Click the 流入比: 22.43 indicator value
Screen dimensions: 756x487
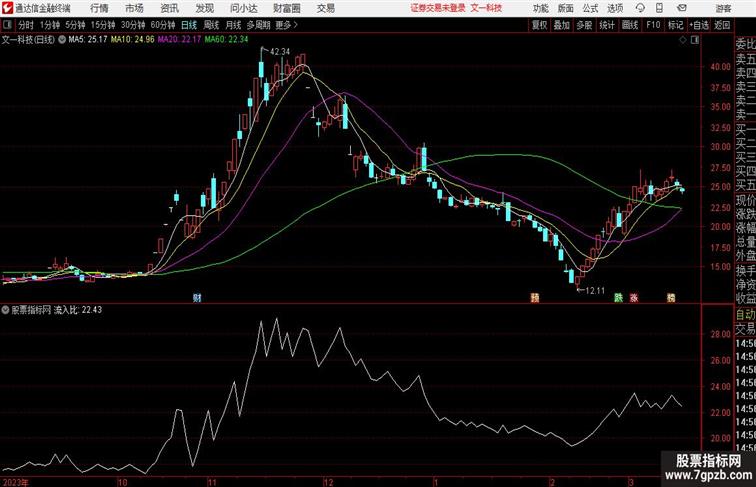point(78,310)
